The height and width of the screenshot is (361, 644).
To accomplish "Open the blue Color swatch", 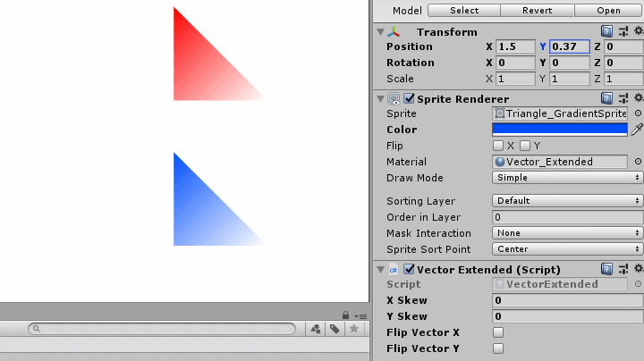I will [560, 130].
